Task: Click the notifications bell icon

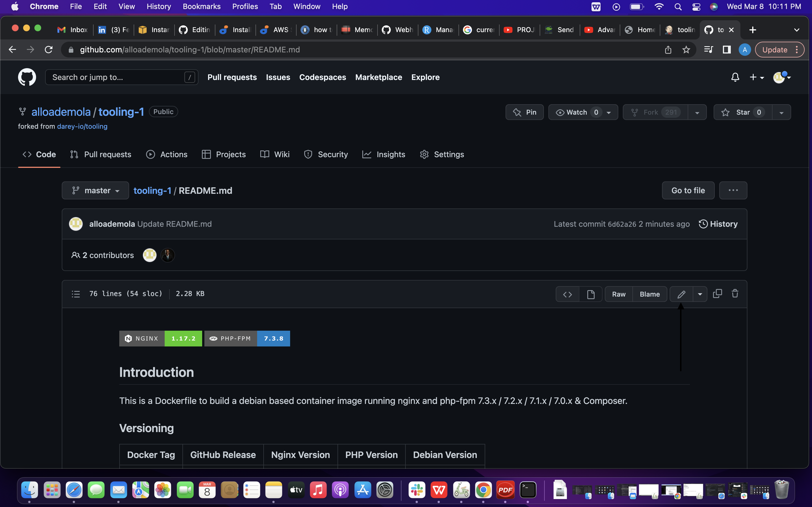Action: pyautogui.click(x=735, y=77)
